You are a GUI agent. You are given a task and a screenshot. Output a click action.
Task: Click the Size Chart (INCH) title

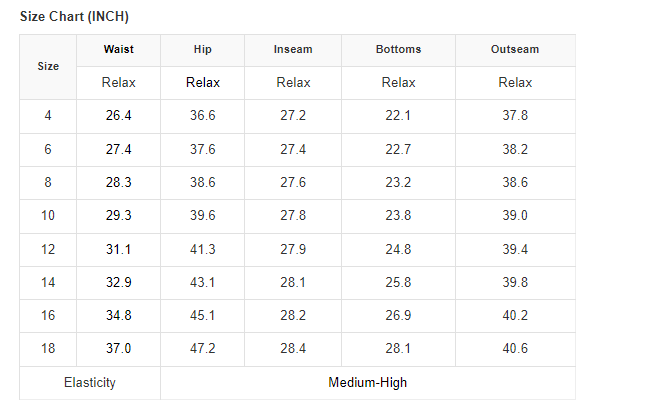pyautogui.click(x=74, y=17)
